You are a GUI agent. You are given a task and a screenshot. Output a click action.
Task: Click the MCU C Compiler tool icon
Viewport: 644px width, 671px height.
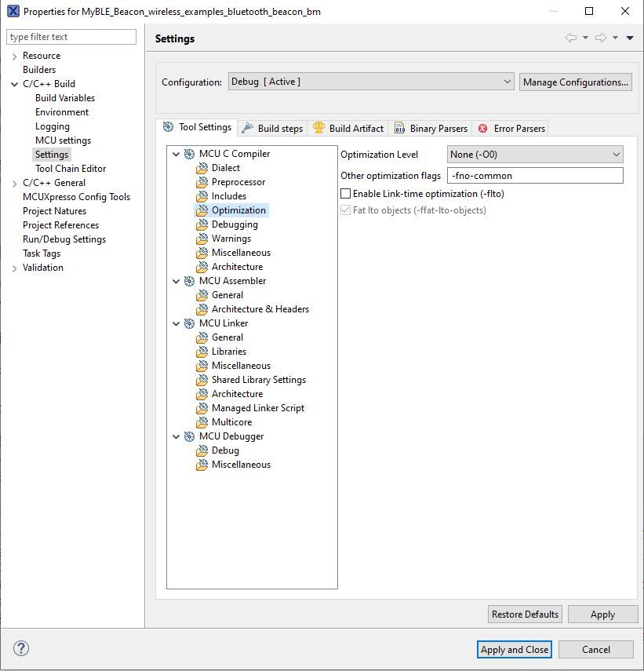point(189,154)
